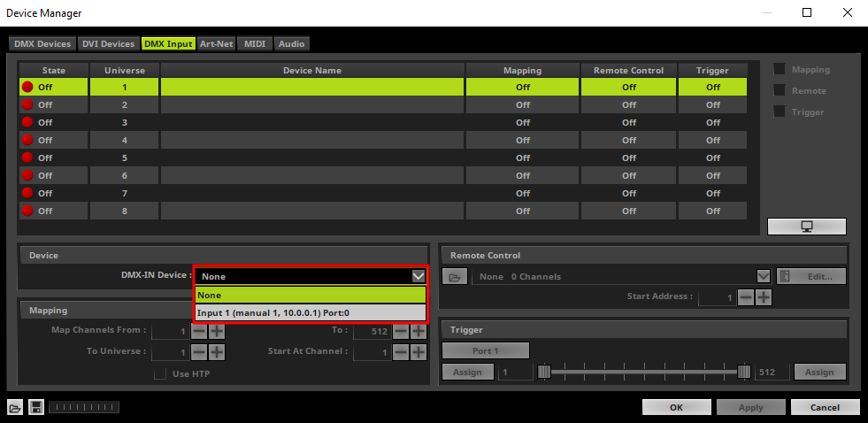Click the Port 1 trigger button
The image size is (868, 423).
(x=486, y=350)
